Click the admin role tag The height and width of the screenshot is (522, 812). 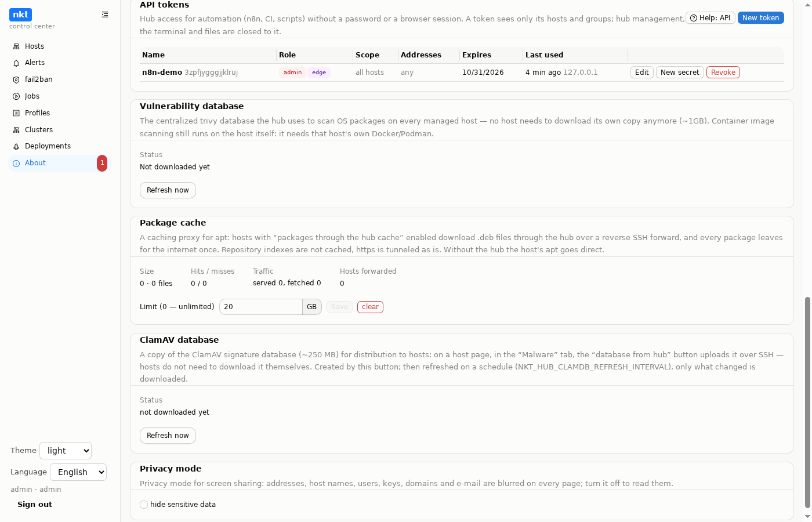(x=293, y=72)
